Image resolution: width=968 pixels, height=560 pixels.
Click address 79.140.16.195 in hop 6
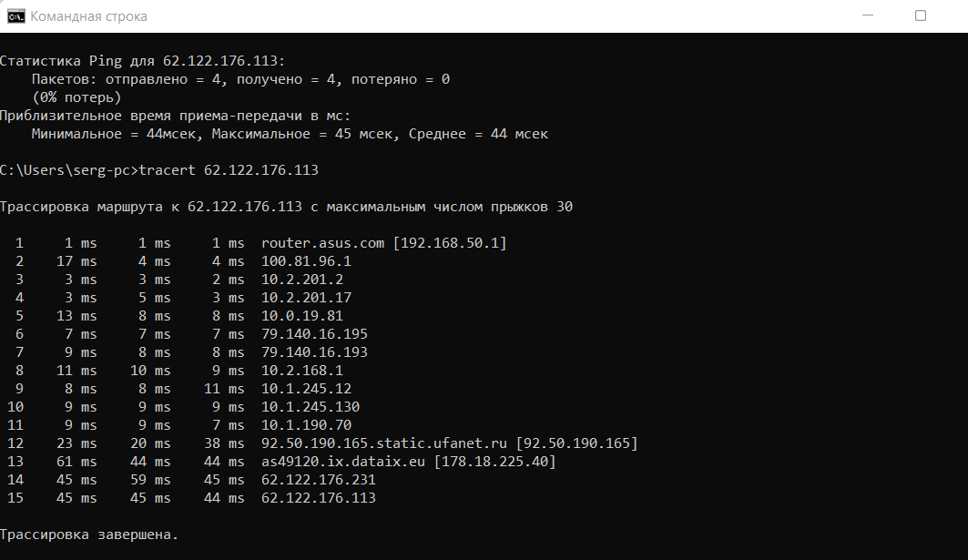(x=314, y=334)
